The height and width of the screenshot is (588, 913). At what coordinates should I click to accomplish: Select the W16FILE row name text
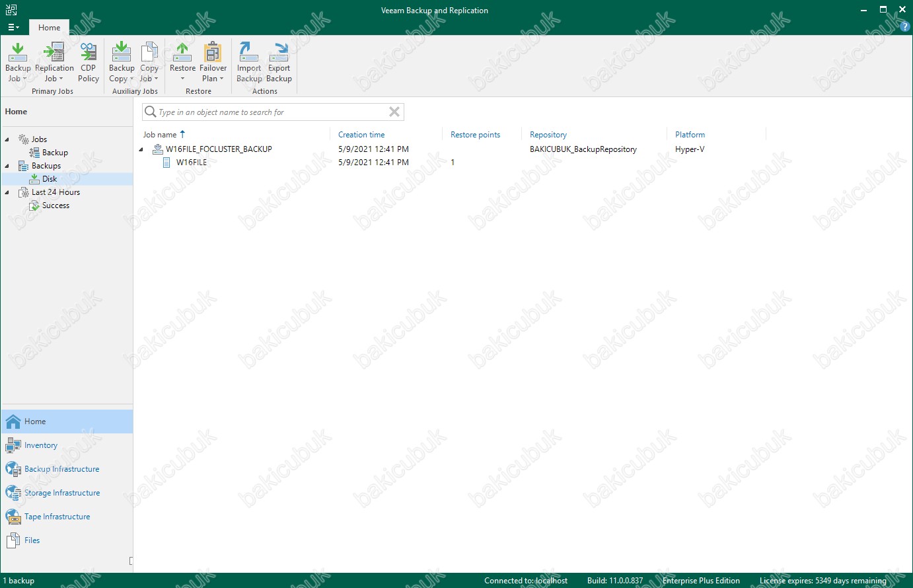[192, 163]
